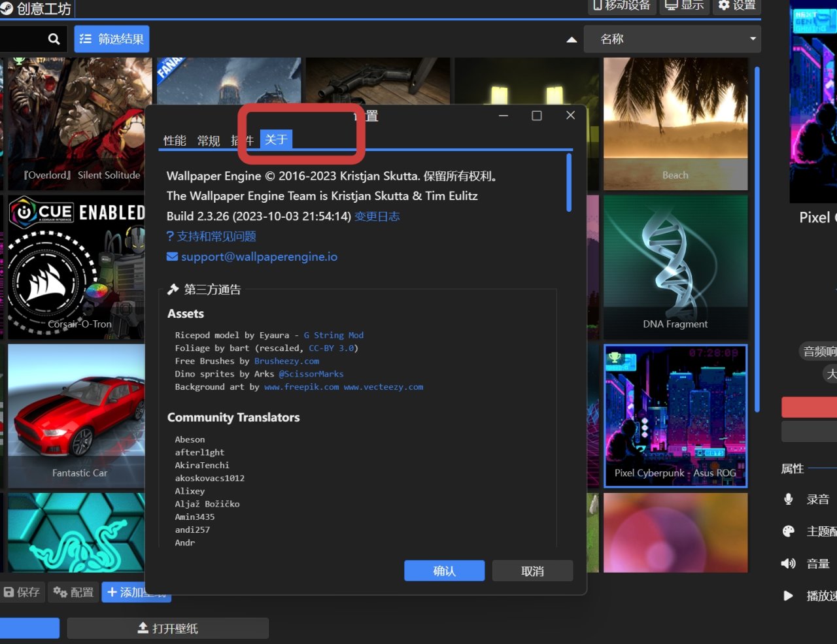Open the G String Mod link
837x644 pixels.
333,335
